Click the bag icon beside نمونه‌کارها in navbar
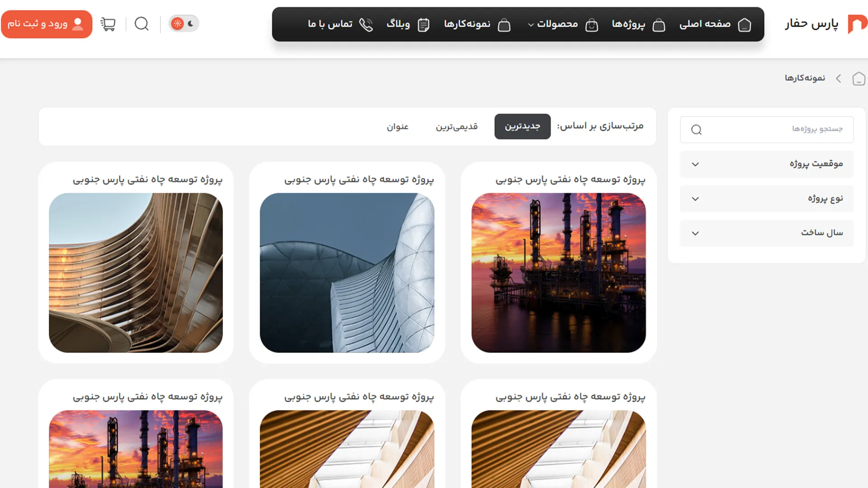This screenshot has height=488, width=868. tap(504, 24)
